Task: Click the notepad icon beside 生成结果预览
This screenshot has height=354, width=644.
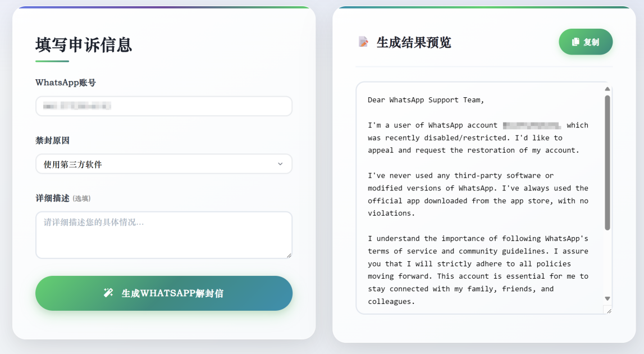Action: click(x=363, y=42)
